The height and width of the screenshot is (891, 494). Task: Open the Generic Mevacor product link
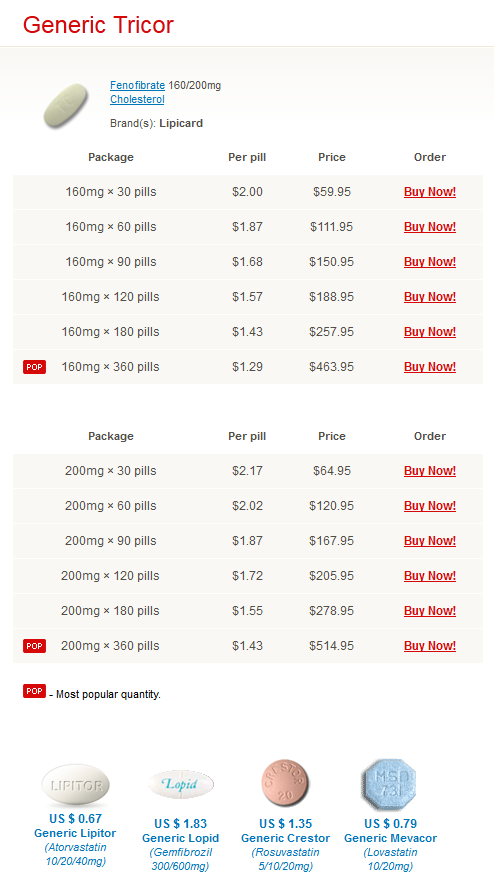(x=391, y=838)
